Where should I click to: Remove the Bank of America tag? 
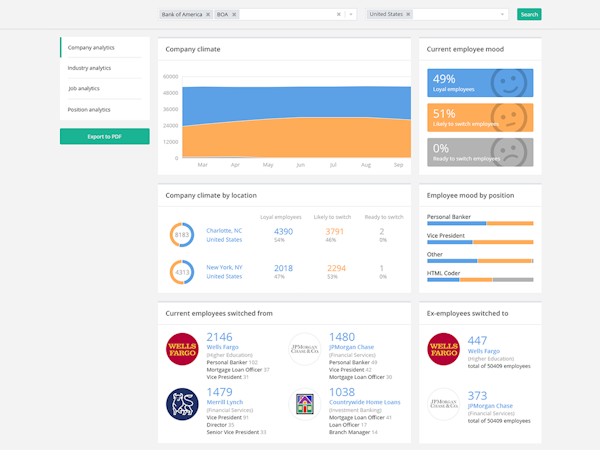(x=207, y=15)
